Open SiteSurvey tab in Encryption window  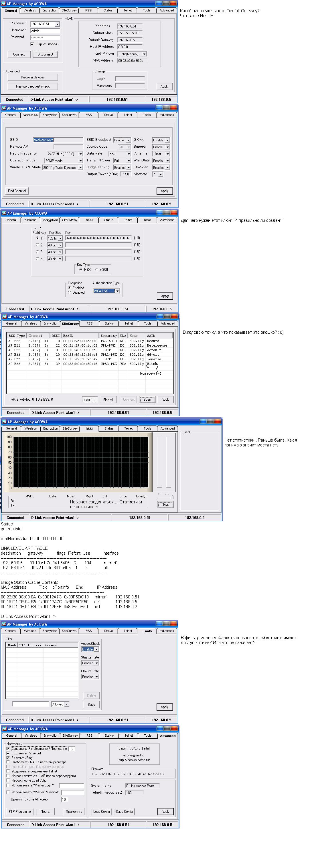[70, 220]
